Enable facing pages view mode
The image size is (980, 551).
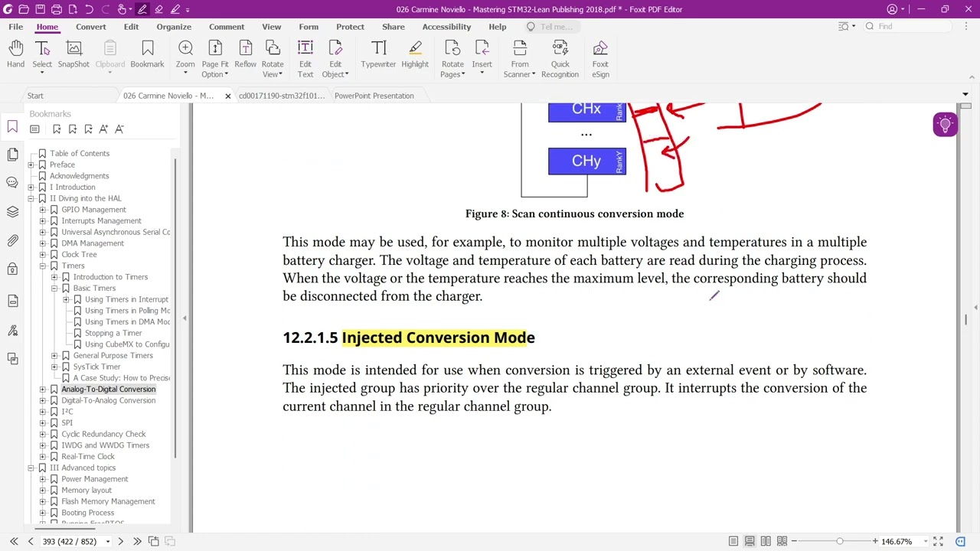click(766, 541)
